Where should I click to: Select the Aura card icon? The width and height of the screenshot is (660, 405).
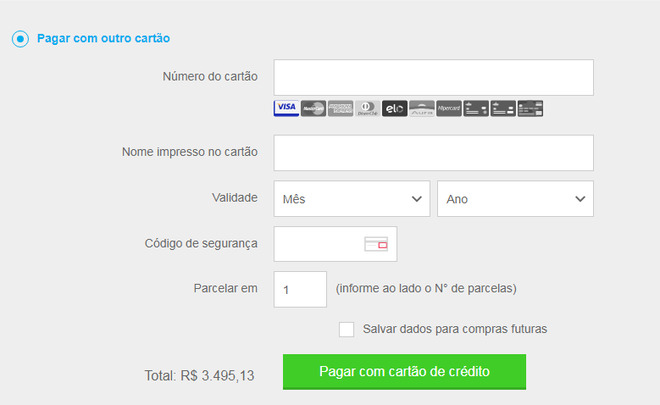[x=421, y=108]
